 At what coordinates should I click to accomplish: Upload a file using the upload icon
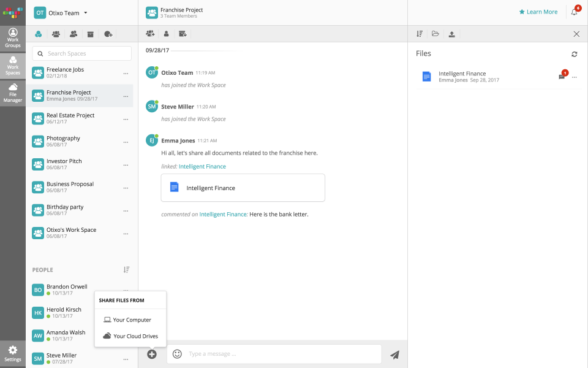(x=452, y=34)
